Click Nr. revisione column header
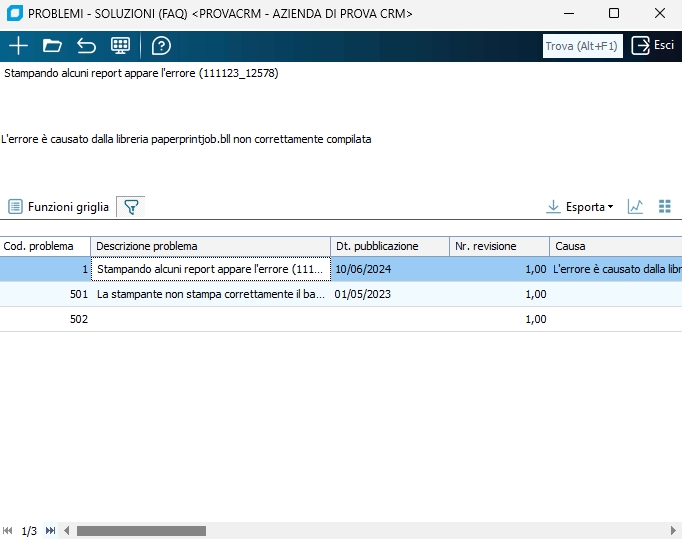This screenshot has height=539, width=682. (499, 246)
